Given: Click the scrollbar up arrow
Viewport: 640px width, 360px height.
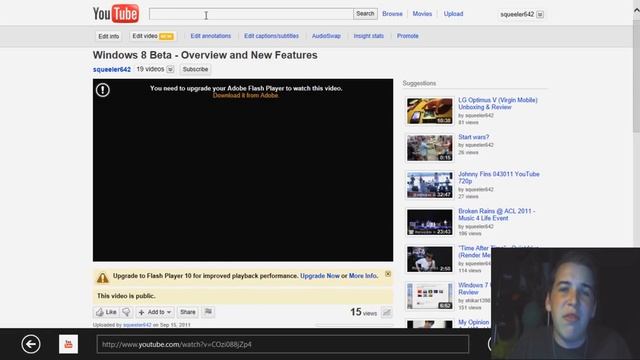Looking at the screenshot, I should (636, 11).
